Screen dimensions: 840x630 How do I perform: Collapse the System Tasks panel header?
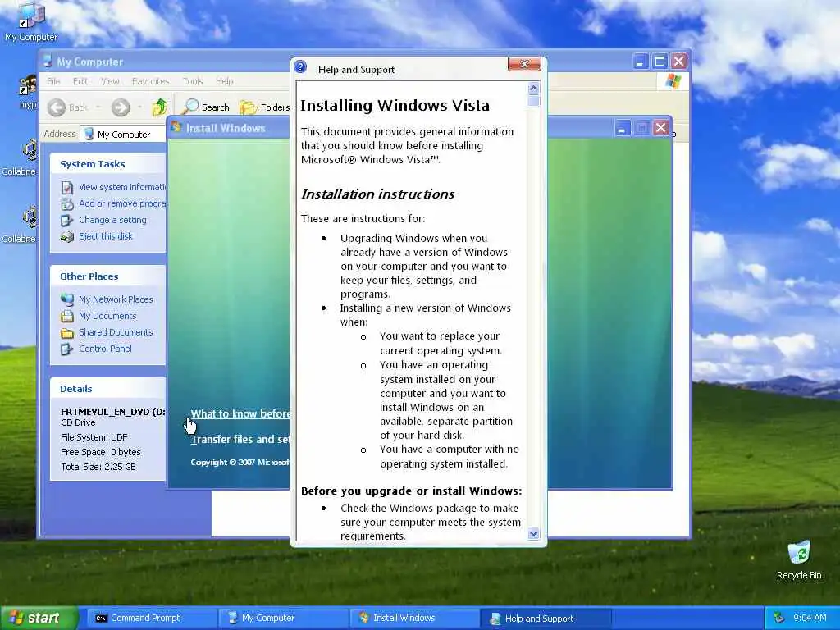tap(107, 164)
